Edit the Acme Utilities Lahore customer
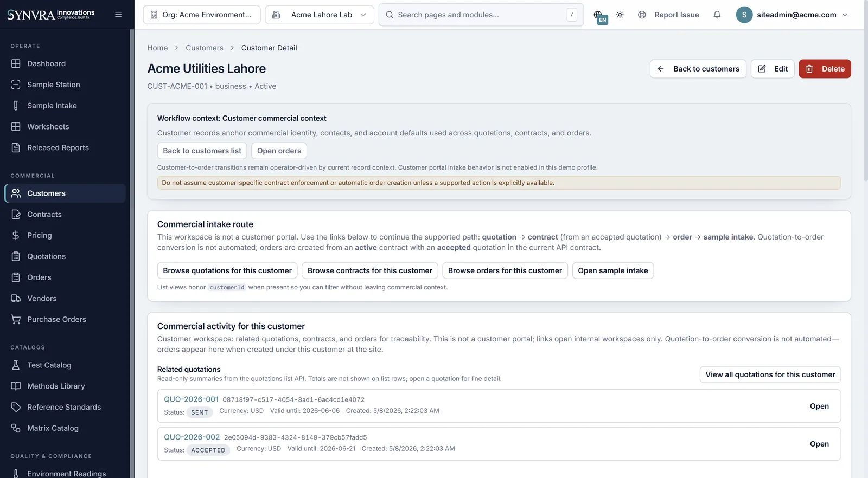The height and width of the screenshot is (478, 868). (773, 69)
